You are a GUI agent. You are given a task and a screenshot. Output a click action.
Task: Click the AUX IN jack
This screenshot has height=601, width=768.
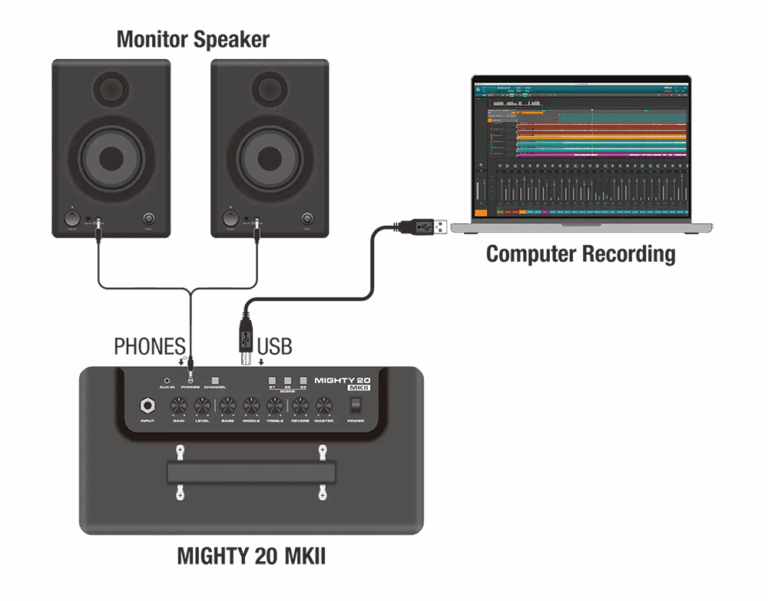coord(167,381)
